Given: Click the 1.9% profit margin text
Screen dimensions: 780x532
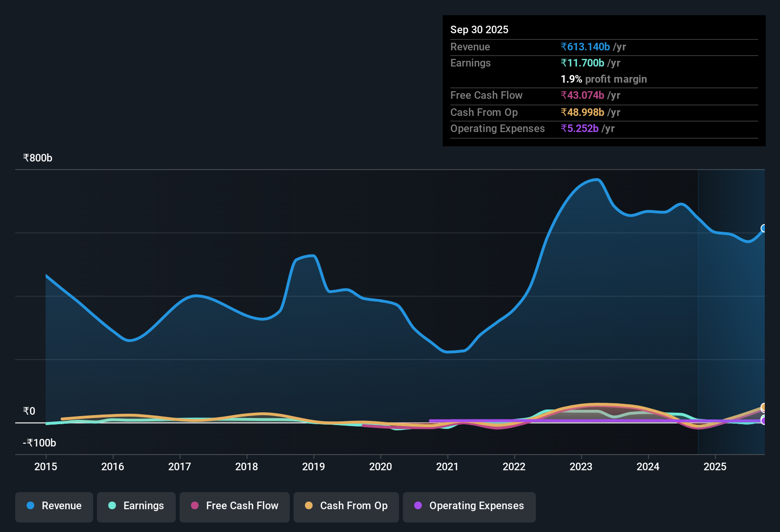Looking at the screenshot, I should pos(603,79).
